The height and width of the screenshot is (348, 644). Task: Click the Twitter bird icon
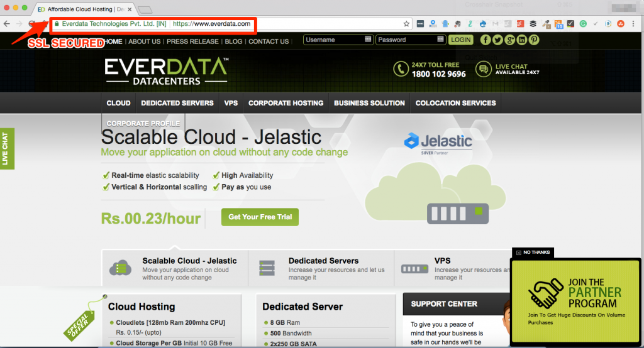point(497,40)
